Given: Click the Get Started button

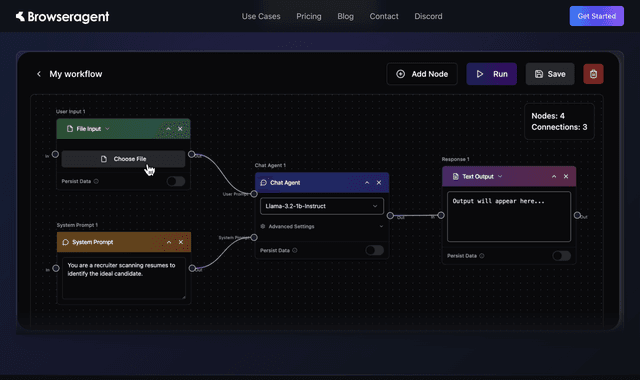Looking at the screenshot, I should tap(596, 16).
